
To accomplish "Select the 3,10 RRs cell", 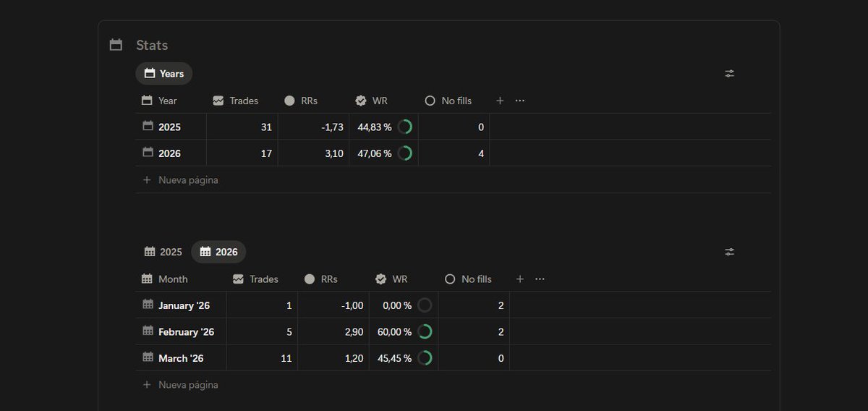I will (x=313, y=153).
